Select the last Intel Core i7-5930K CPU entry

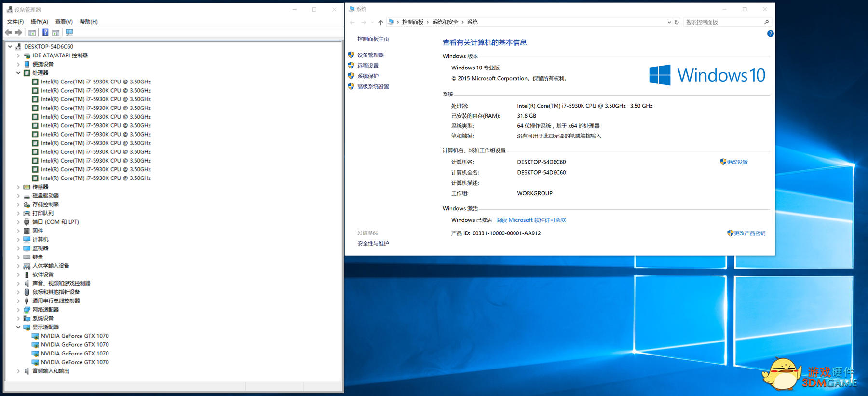click(95, 178)
